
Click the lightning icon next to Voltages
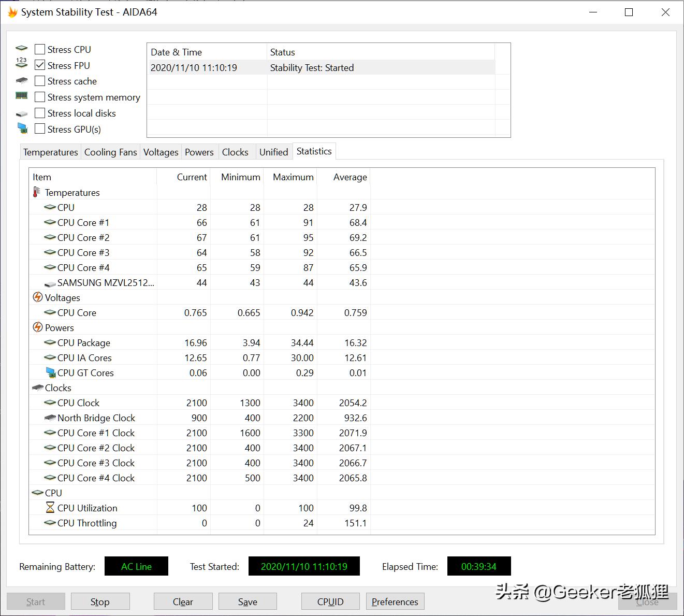tap(37, 297)
